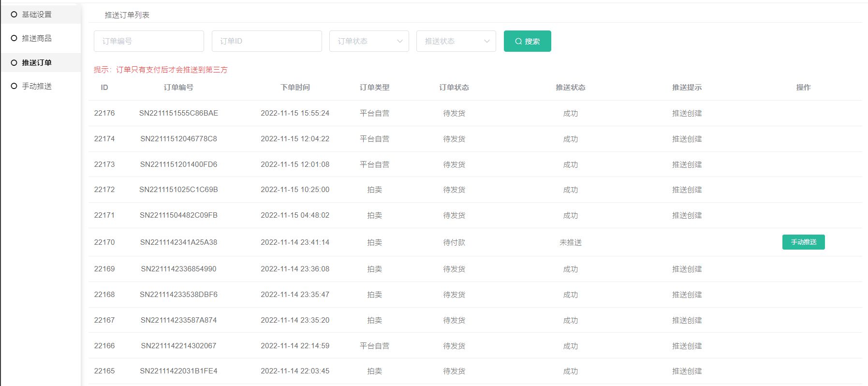868x386 pixels.
Task: Expand the 订单状态 dropdown arrow
Action: tap(399, 41)
